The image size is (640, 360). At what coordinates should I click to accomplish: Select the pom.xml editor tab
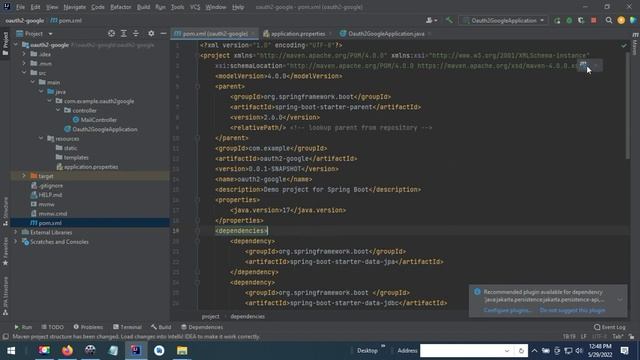[214, 33]
